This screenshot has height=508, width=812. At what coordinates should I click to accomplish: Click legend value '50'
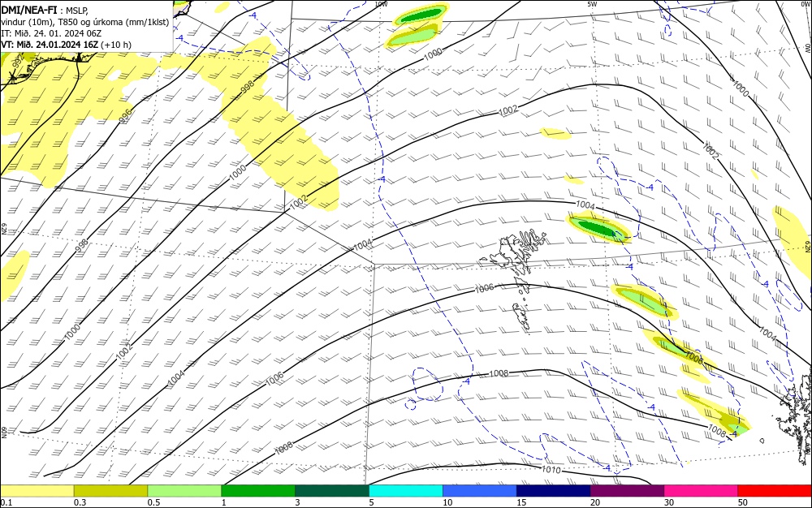(743, 502)
